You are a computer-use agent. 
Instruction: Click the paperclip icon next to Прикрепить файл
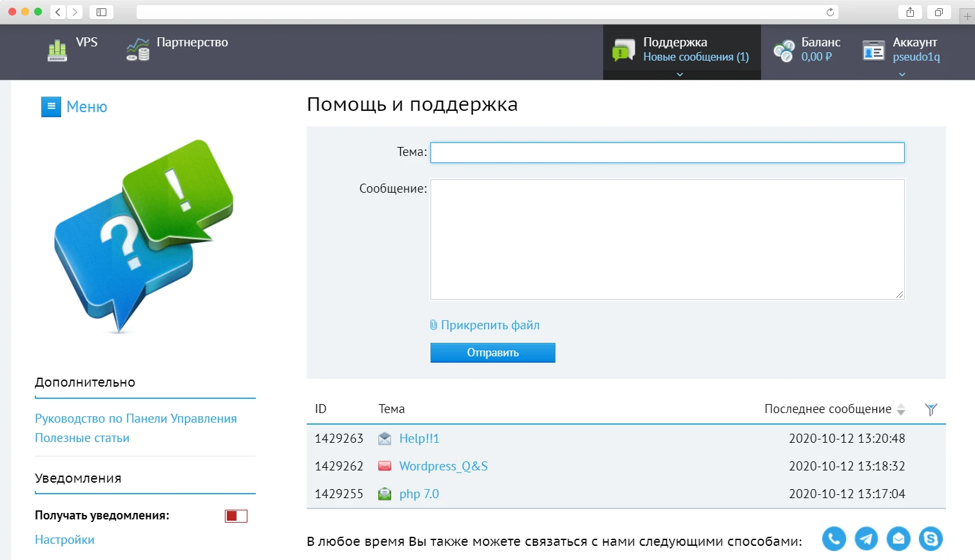tap(434, 325)
